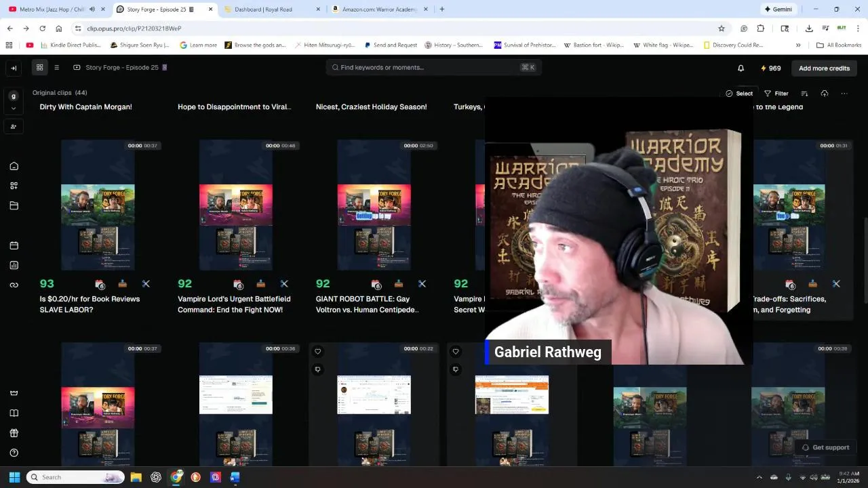Switch to Dashboard | Royal Road tab
This screenshot has height=488, width=868.
tap(273, 9)
